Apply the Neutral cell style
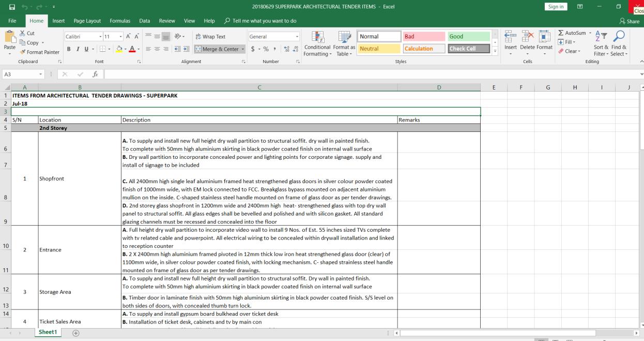 (x=378, y=49)
